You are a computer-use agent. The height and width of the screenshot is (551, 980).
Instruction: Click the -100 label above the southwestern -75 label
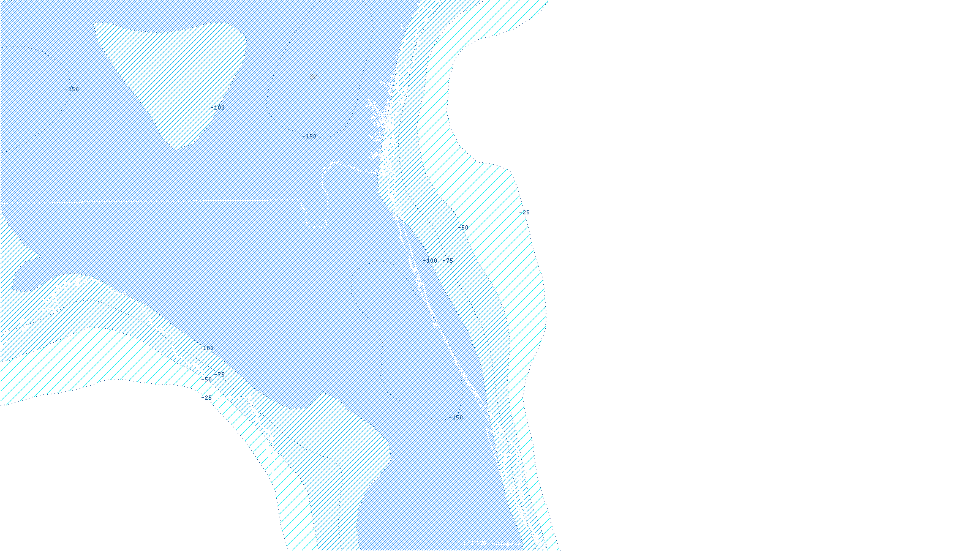(x=207, y=348)
